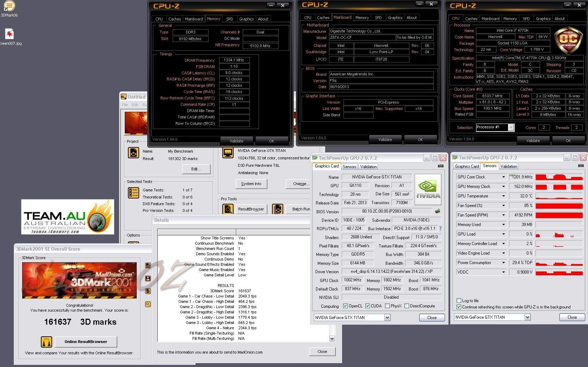Click the 3DMark Untitled window title icon
This screenshot has width=588, height=367.
tap(124, 97)
